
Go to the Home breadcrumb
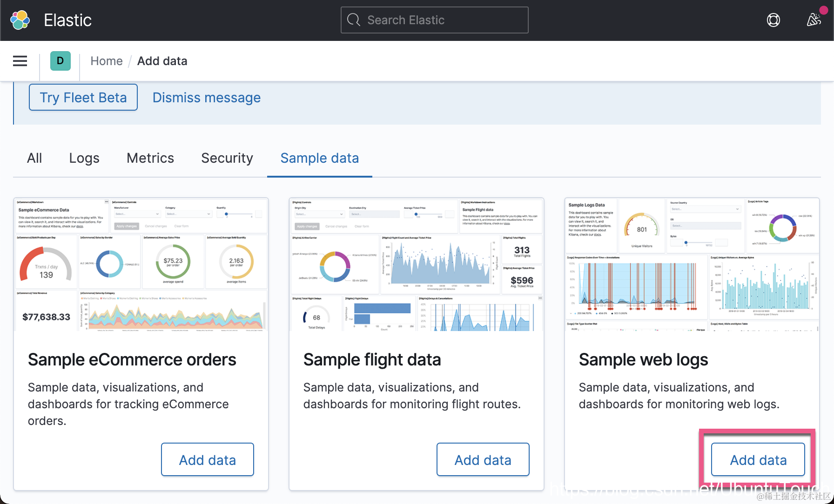coord(107,61)
